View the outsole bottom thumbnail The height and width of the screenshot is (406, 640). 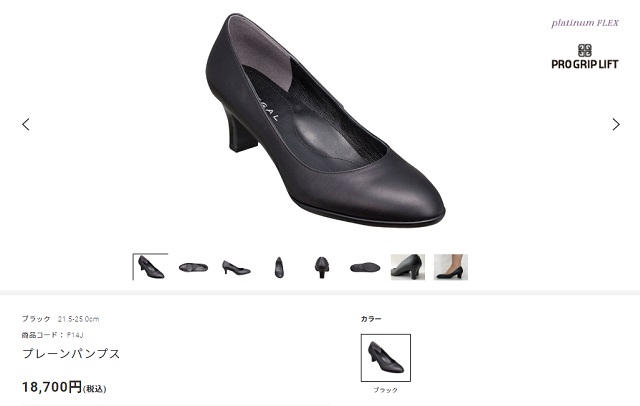click(365, 267)
